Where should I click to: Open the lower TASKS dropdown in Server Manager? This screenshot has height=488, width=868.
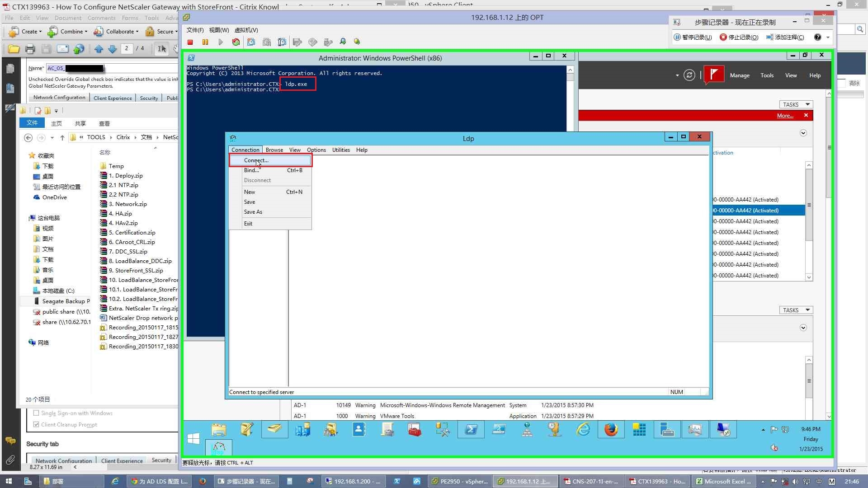click(796, 310)
